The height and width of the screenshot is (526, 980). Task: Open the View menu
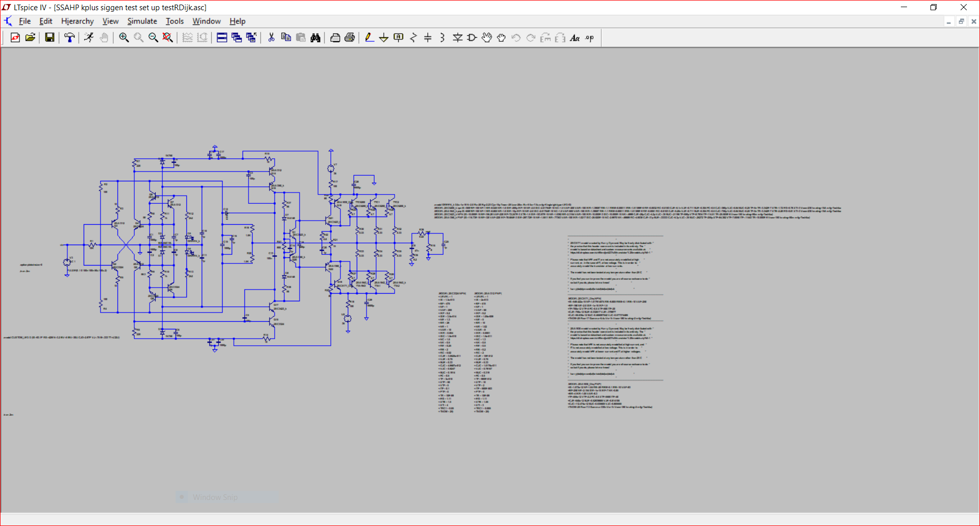click(x=110, y=21)
